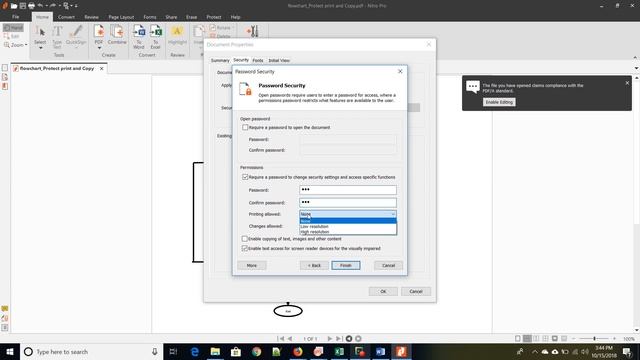Viewport: 640px width, 360px height.
Task: Convert the document To Excel
Action: pyautogui.click(x=156, y=37)
